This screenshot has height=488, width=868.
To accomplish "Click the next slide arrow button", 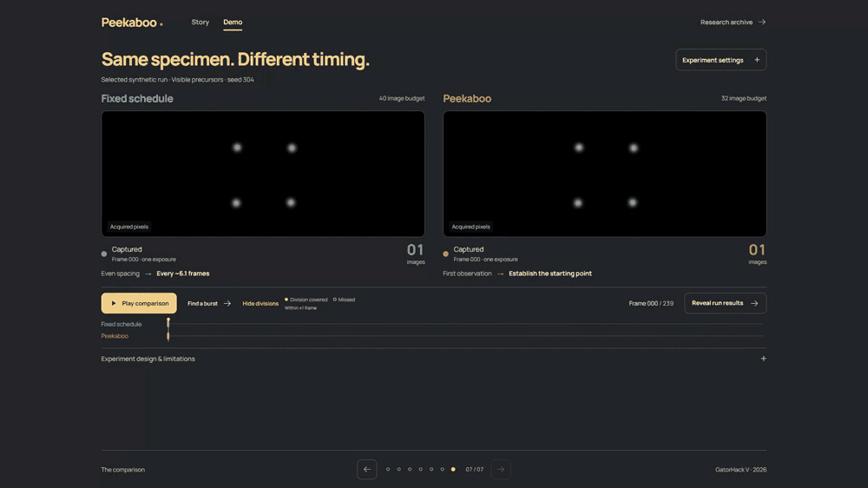I will (501, 469).
